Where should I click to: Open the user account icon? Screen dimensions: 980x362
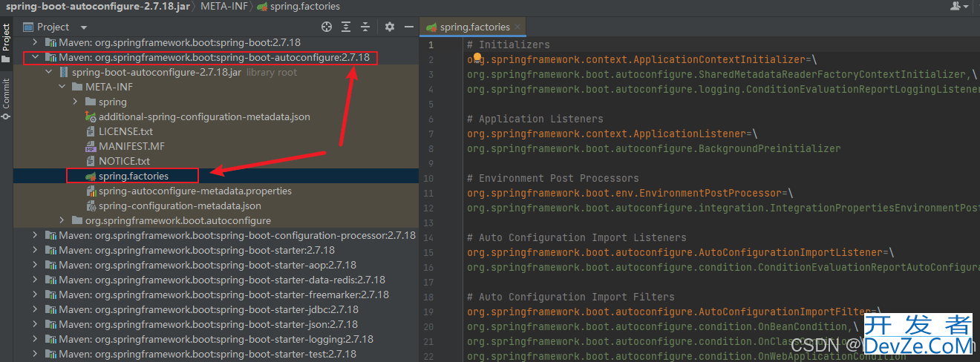coord(955,6)
